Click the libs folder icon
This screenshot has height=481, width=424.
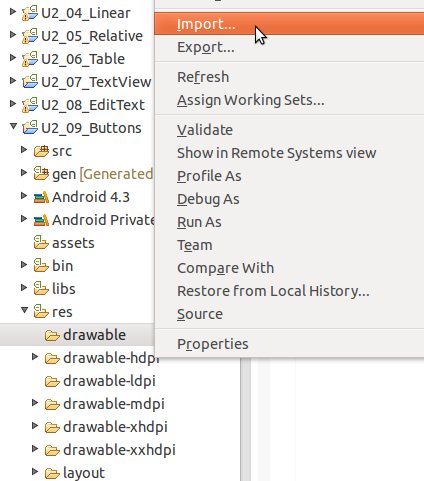click(x=41, y=288)
